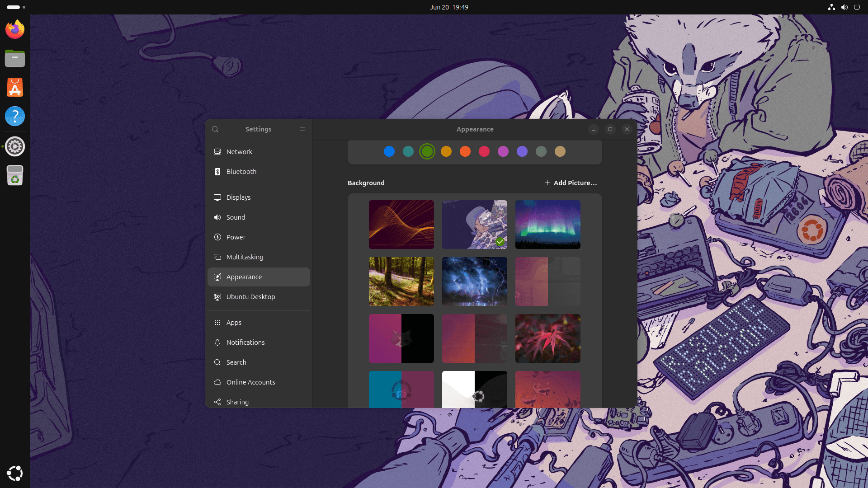Select the red raccoon pattern wallpaper
Screen dimensions: 868x488
click(x=548, y=389)
